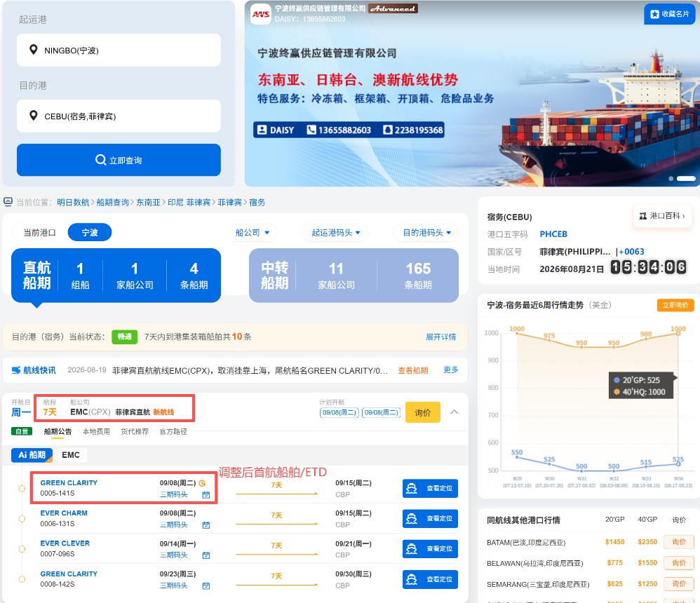Click the CEBU destination port input field
This screenshot has width=700, height=603.
point(119,116)
